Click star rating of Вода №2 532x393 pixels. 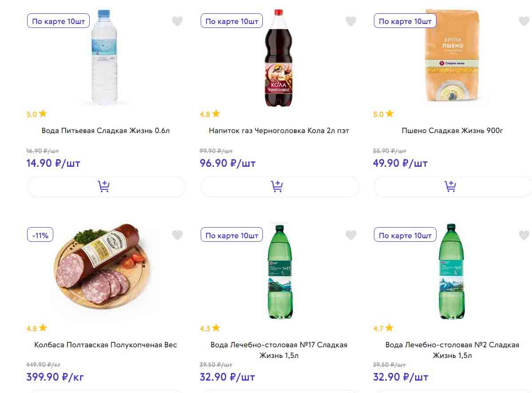[x=383, y=329]
